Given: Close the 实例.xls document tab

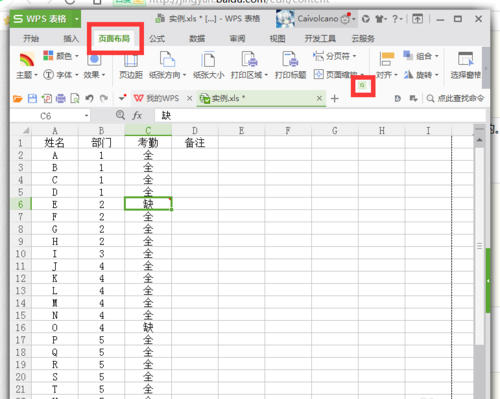Looking at the screenshot, I should pos(319,98).
